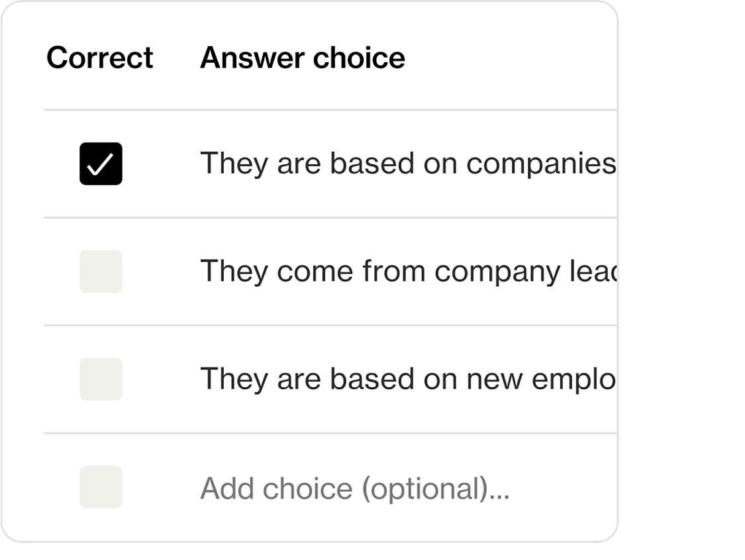Image resolution: width=745 pixels, height=560 pixels.
Task: Click the white checkmark icon in the black box
Action: coord(101,164)
